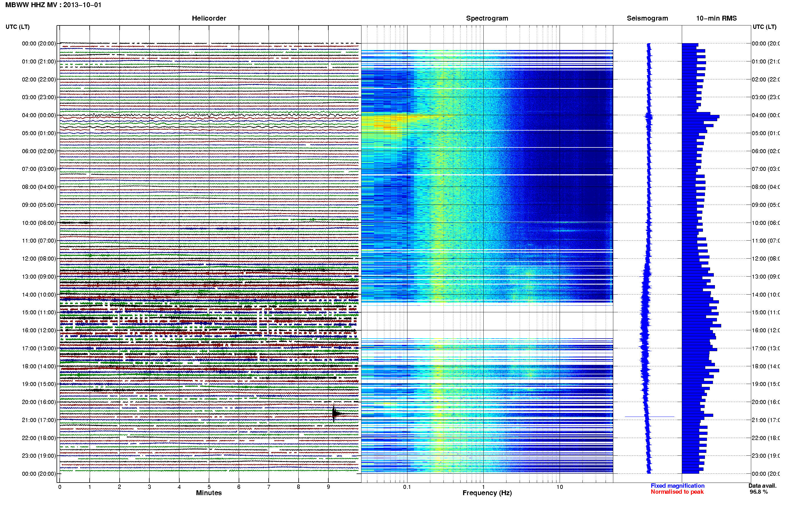This screenshot has height=508, width=812.
Task: Click the left '19:00 (15:00)' time label
Action: pos(39,384)
